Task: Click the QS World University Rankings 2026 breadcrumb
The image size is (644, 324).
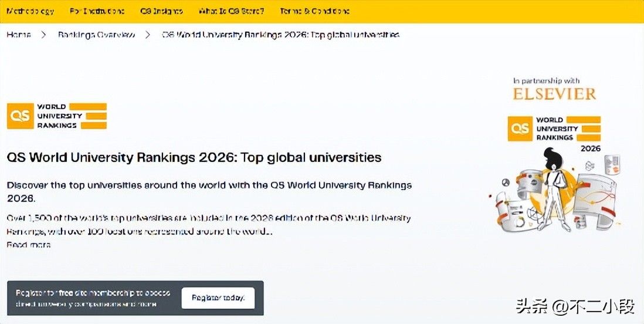Action: point(280,35)
